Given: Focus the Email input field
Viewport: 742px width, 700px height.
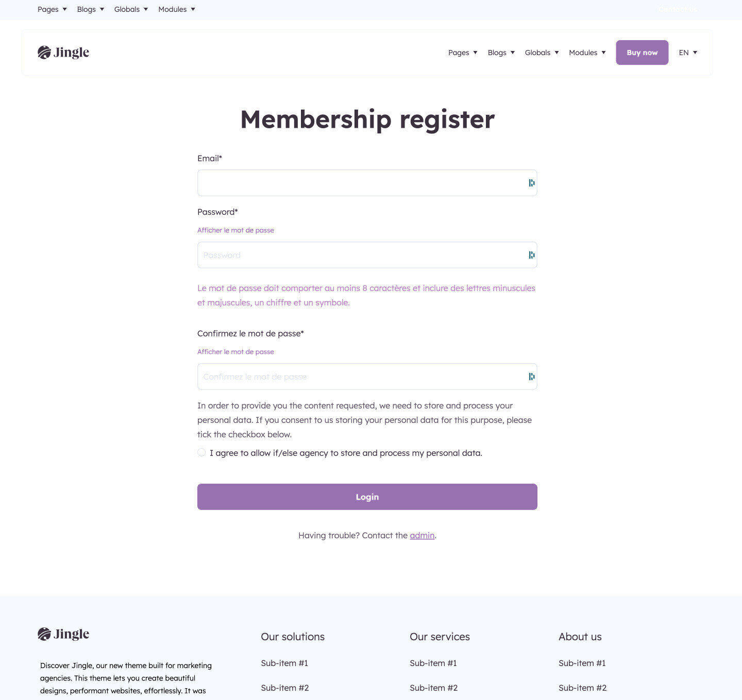Looking at the screenshot, I should coord(367,183).
